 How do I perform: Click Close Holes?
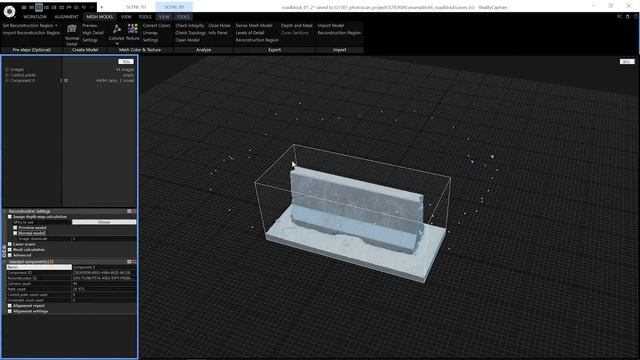click(x=219, y=25)
